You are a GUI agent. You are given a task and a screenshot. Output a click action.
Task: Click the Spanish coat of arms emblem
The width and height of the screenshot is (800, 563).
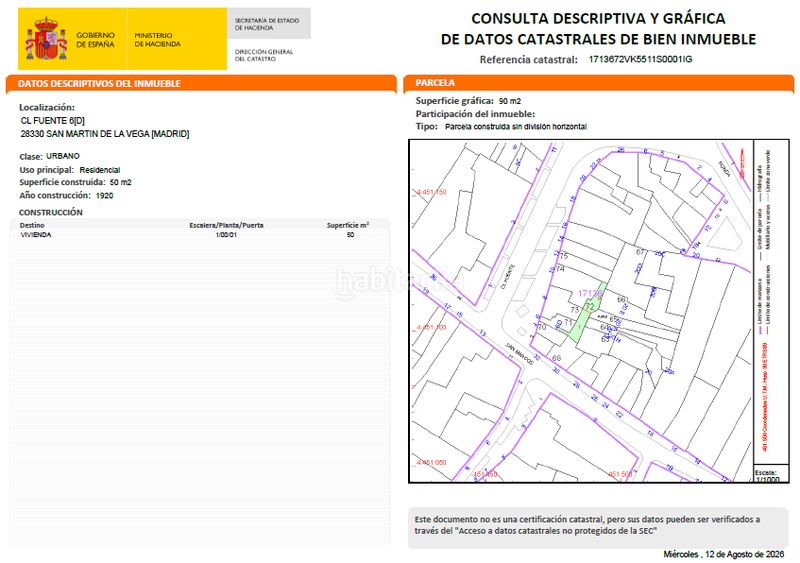[x=46, y=39]
